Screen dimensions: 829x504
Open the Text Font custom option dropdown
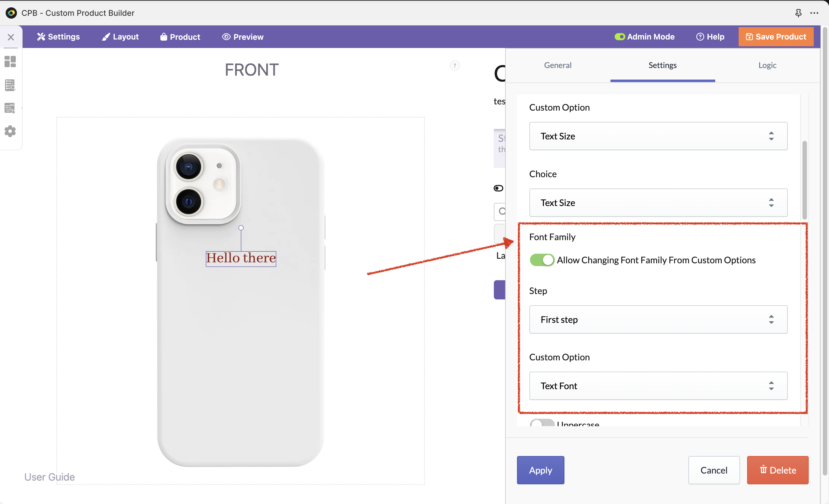(x=658, y=386)
